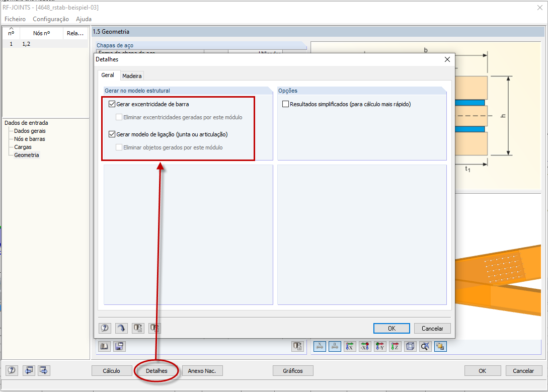Click the zoom magnifier icon in graphics toolbar
The width and height of the screenshot is (548, 392).
click(x=425, y=346)
